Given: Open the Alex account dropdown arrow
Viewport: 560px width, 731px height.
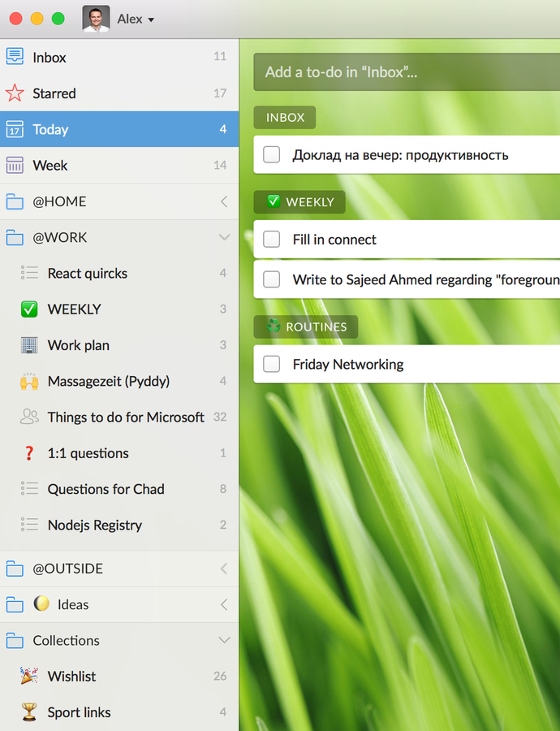Looking at the screenshot, I should pos(151,20).
